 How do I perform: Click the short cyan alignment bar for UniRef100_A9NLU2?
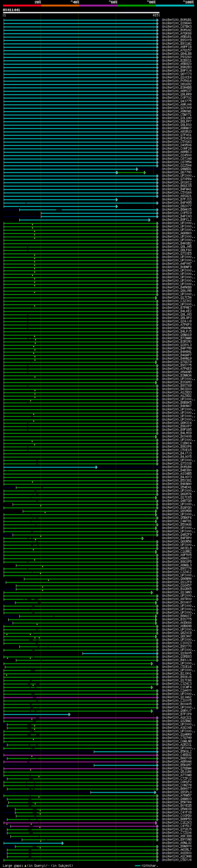point(34,843)
